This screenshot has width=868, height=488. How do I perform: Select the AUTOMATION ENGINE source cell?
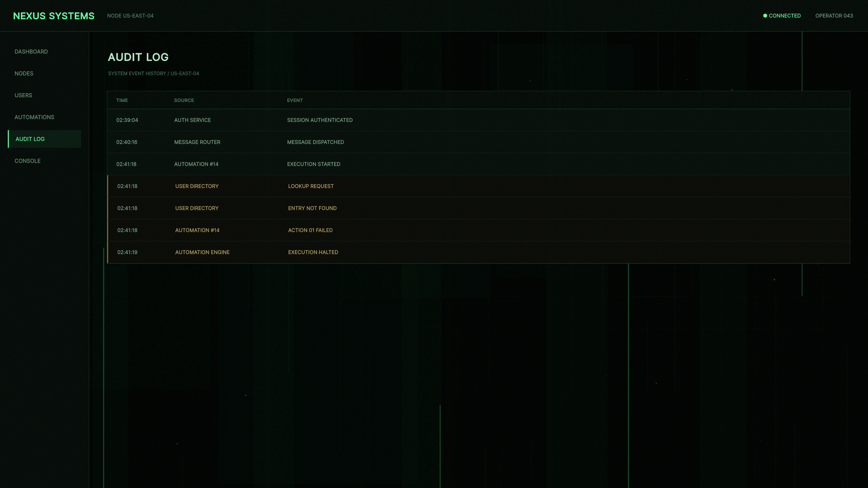202,252
